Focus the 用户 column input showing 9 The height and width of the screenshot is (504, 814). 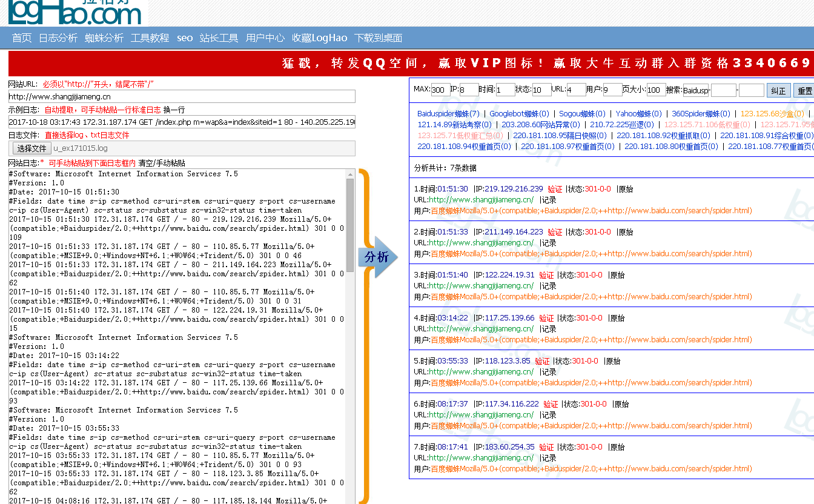pyautogui.click(x=612, y=90)
